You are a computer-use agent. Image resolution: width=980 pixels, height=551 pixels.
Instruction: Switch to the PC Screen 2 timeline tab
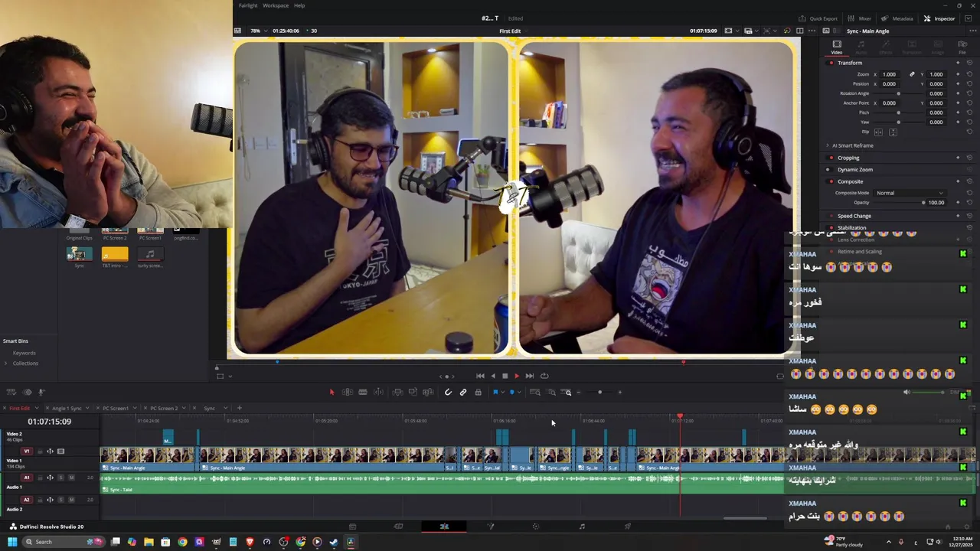click(x=164, y=408)
